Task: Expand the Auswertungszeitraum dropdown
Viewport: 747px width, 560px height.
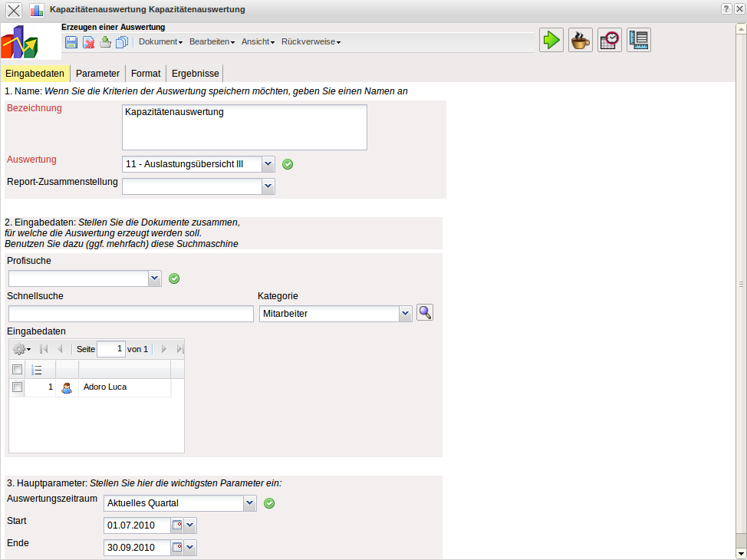Action: pos(249,503)
